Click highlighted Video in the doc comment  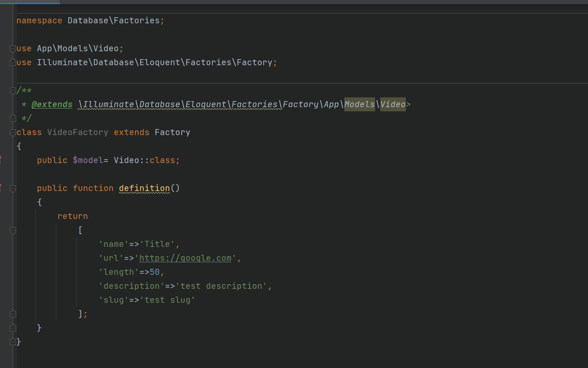[393, 104]
